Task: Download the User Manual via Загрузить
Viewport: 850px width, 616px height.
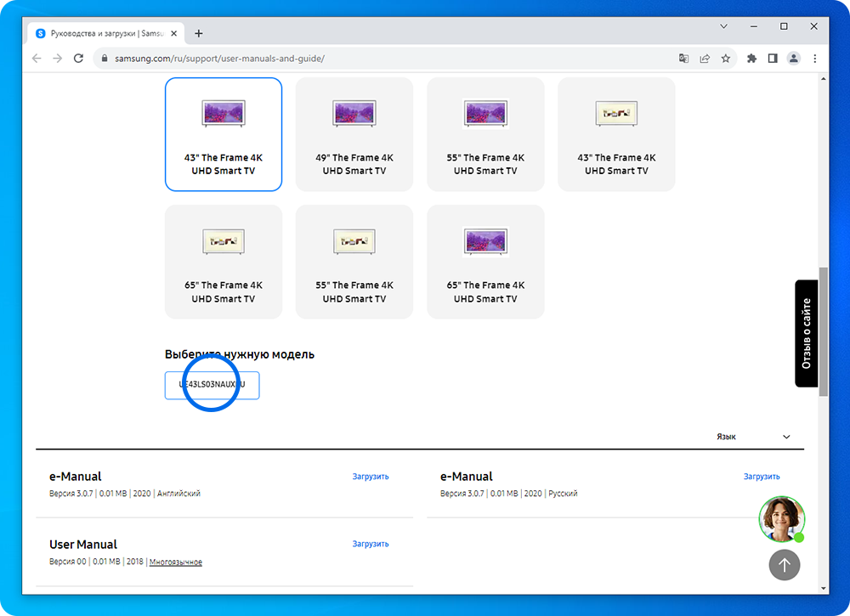Action: pyautogui.click(x=371, y=544)
